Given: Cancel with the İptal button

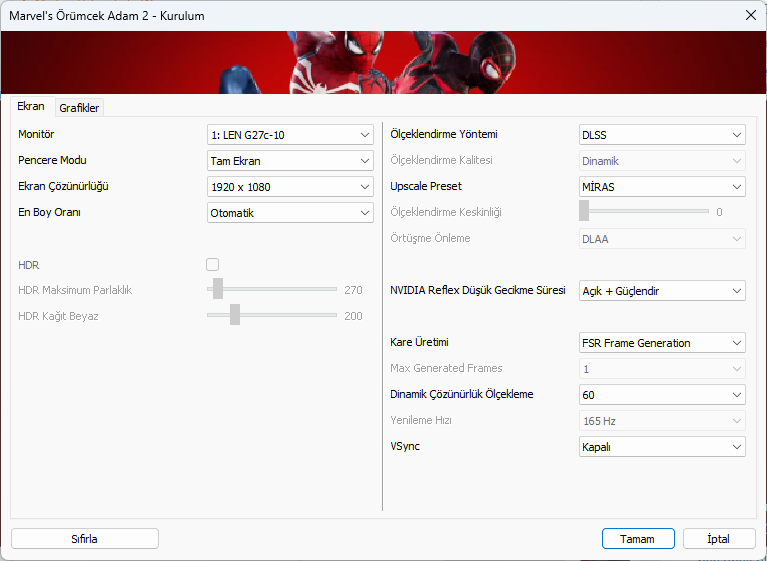Looking at the screenshot, I should [719, 539].
